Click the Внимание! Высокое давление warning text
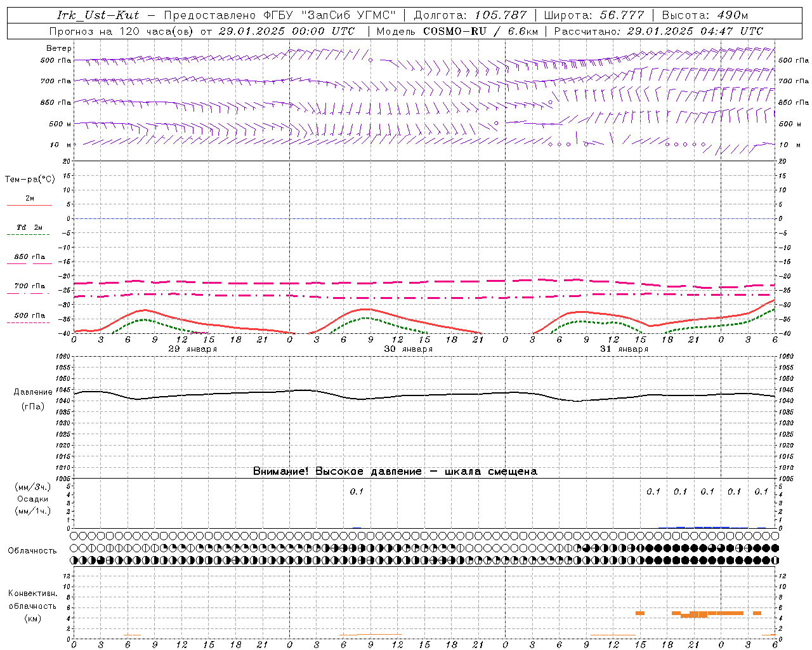 coord(395,471)
